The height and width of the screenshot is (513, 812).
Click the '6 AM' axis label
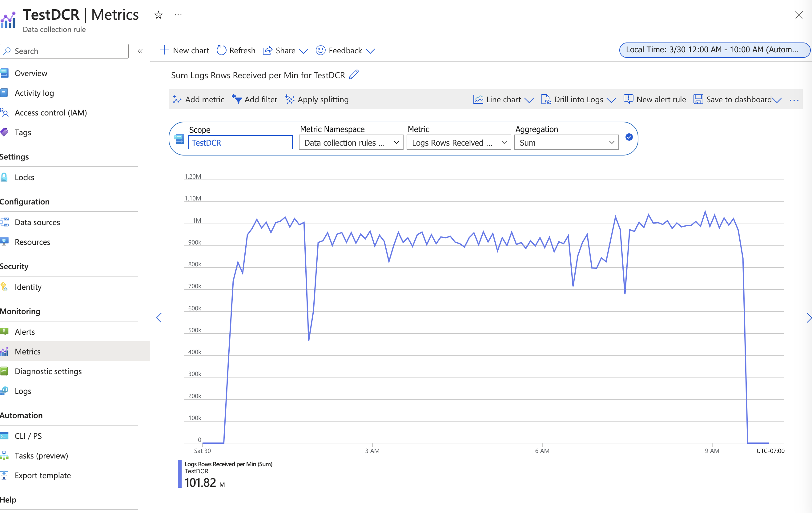coord(542,450)
